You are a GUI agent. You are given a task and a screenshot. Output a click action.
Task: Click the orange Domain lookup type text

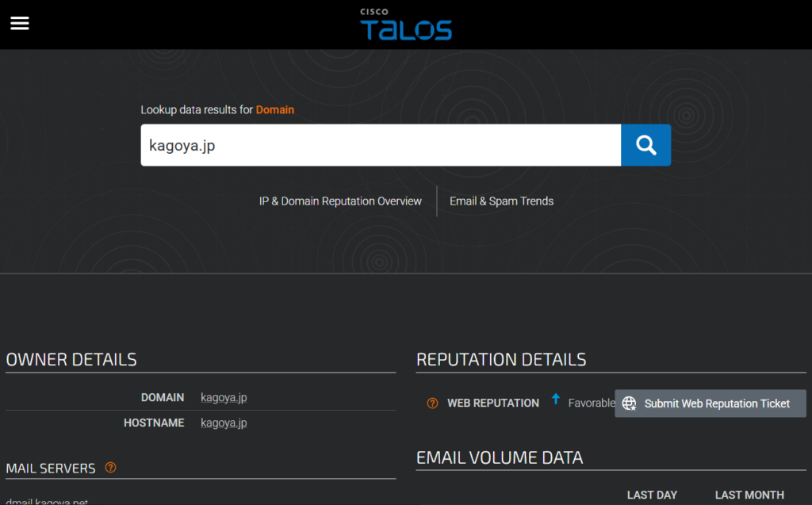(274, 110)
